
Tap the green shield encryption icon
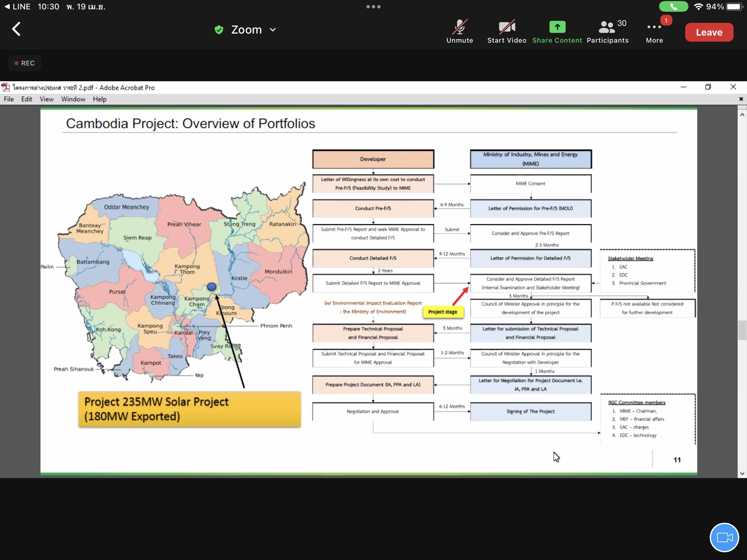pyautogui.click(x=219, y=30)
